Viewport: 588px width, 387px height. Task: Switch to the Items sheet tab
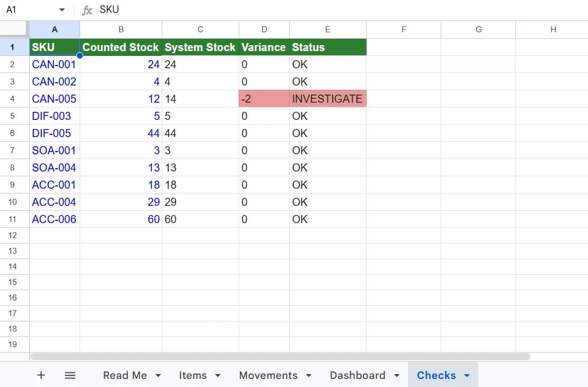[193, 375]
